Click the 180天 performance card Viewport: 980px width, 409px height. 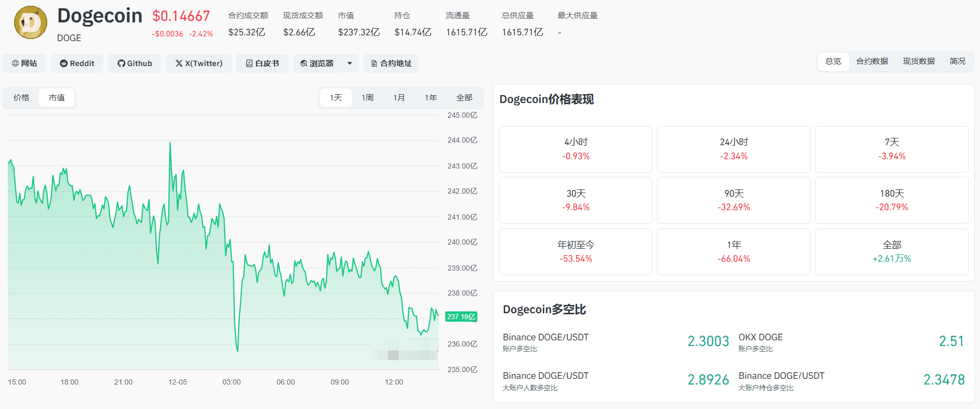point(892,200)
